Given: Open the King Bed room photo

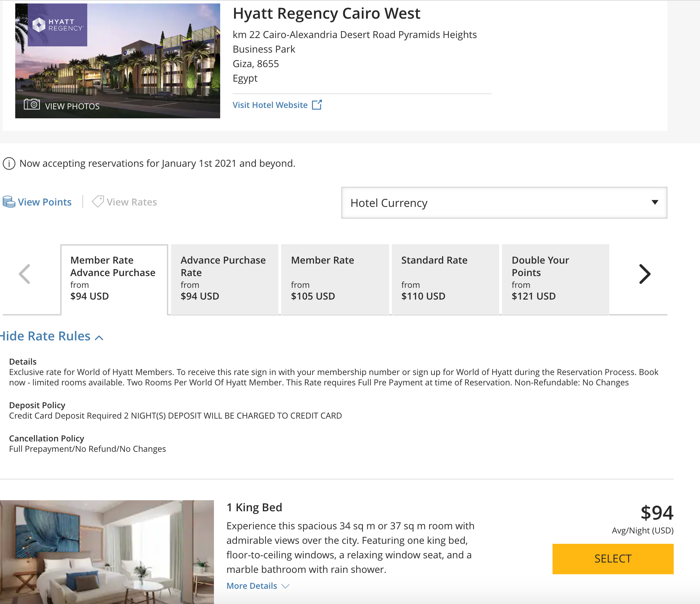Looking at the screenshot, I should click(107, 552).
